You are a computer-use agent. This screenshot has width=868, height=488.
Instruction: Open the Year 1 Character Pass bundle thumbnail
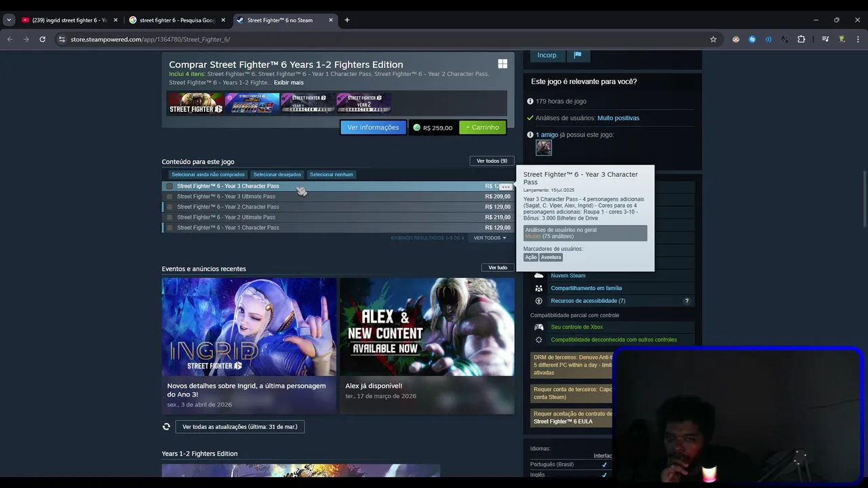(309, 103)
